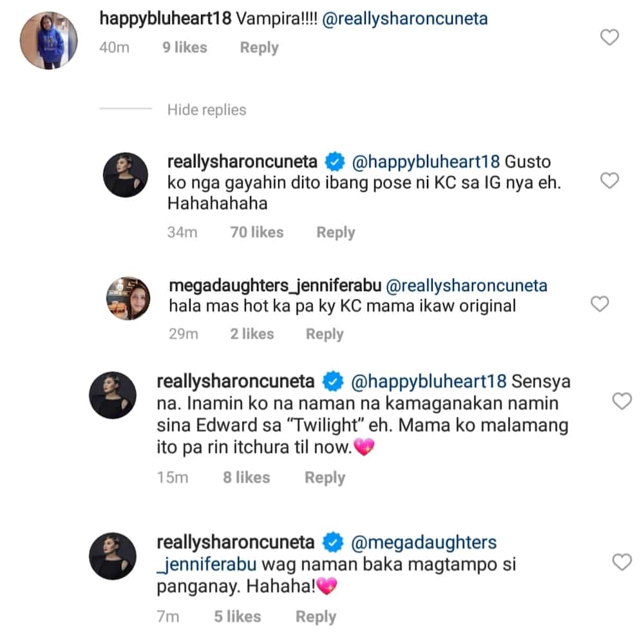Like the Twilight comment by reallysharoncuneta
The width and height of the screenshot is (644, 644).
[622, 401]
